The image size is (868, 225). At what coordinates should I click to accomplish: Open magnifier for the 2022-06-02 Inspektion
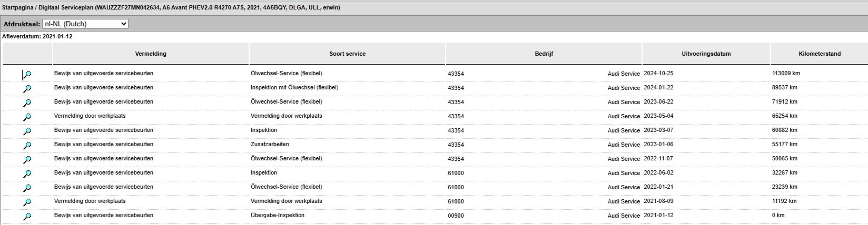(x=27, y=173)
